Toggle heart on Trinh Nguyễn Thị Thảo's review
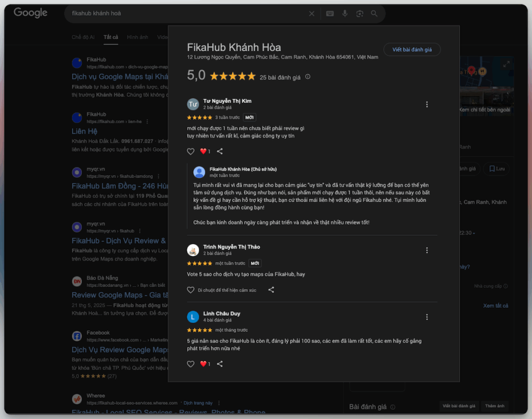Viewport: 532px width, 419px height. click(x=191, y=290)
